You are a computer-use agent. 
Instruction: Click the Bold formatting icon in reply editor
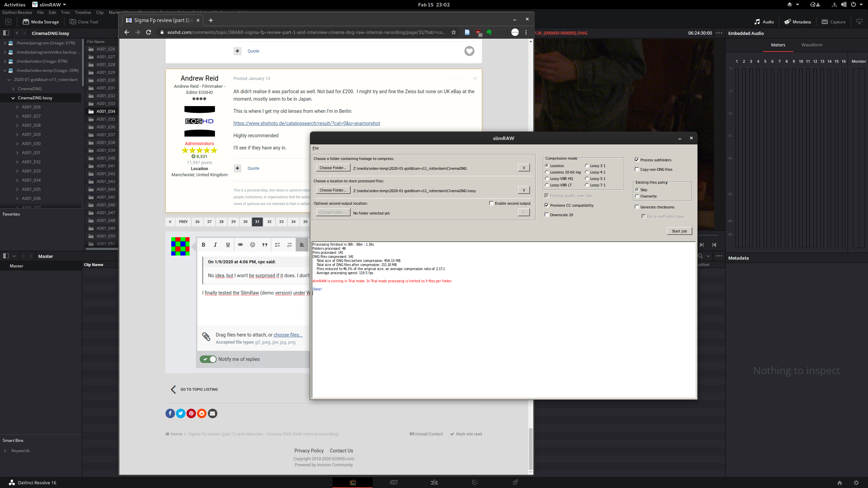coord(203,245)
